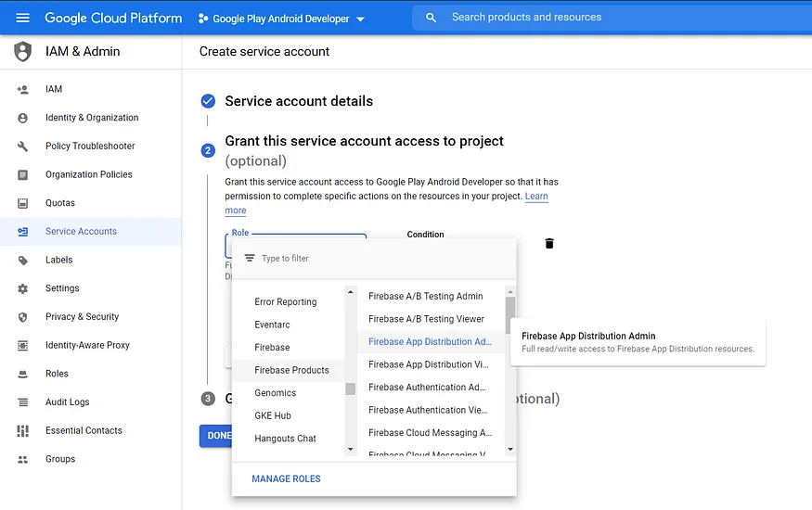Navigate to Quotas
The width and height of the screenshot is (812, 510).
tap(60, 203)
